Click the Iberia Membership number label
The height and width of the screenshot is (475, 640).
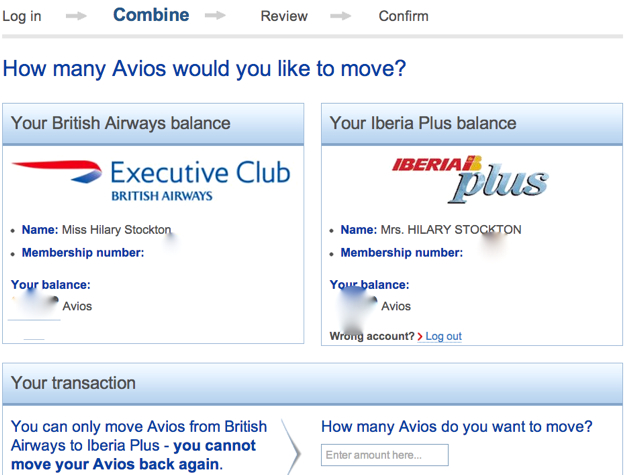pyautogui.click(x=402, y=253)
